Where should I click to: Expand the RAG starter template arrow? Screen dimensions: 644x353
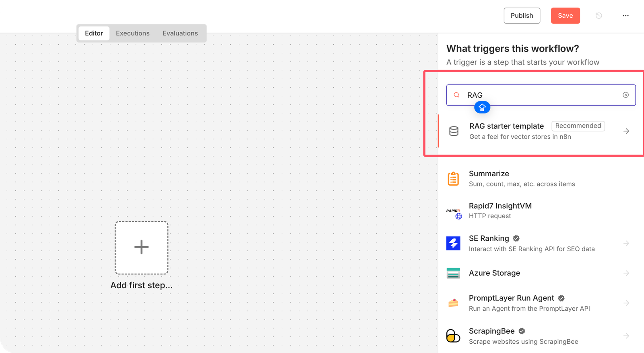[x=626, y=131]
